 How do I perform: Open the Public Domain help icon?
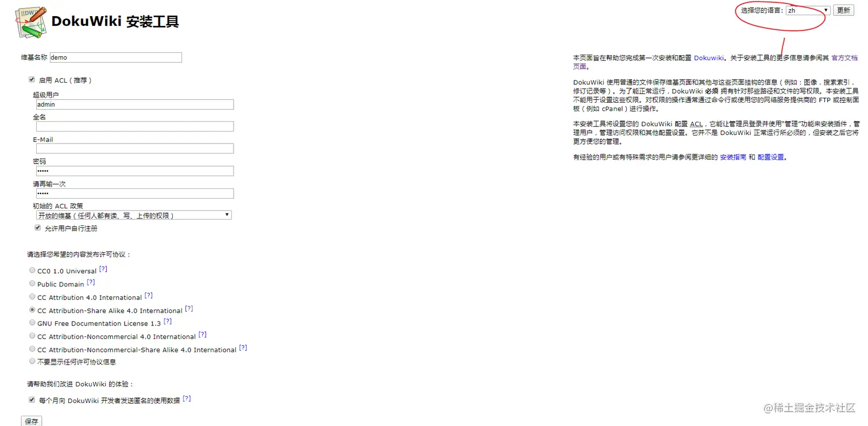click(x=91, y=281)
